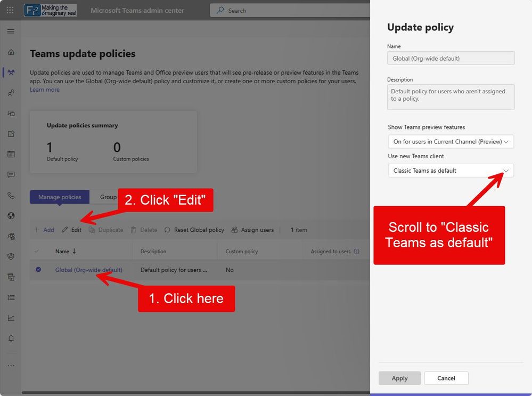The height and width of the screenshot is (396, 532).
Task: Open Reports chart icon in sidebar
Action: tap(11, 318)
